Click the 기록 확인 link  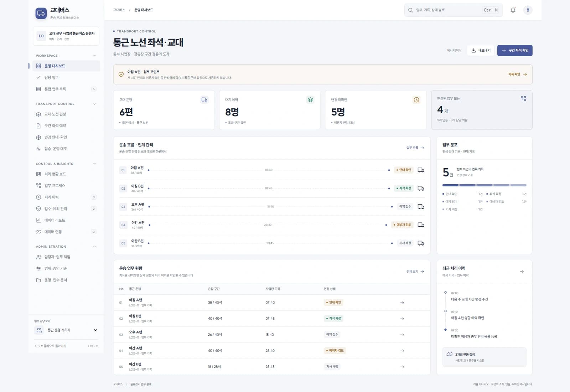pos(517,74)
